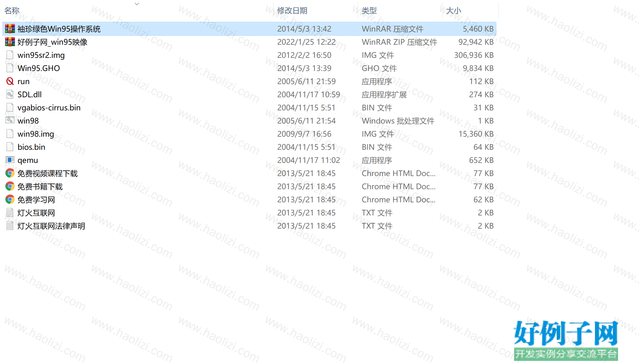Select file name 袖珍绿色Win95操作系统
The image size is (639, 364).
coord(59,29)
